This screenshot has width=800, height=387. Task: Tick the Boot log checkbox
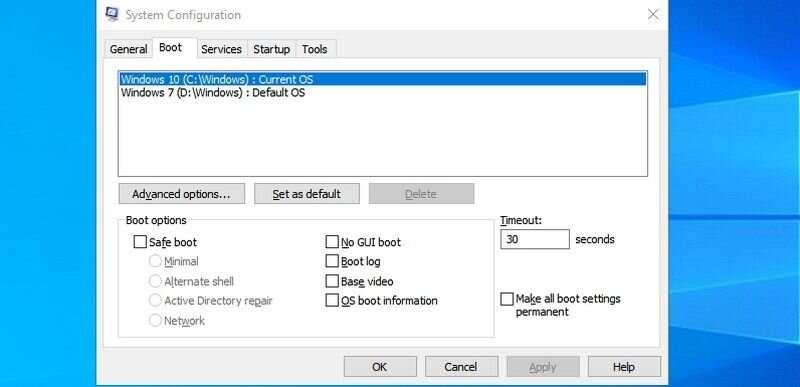[x=332, y=262]
